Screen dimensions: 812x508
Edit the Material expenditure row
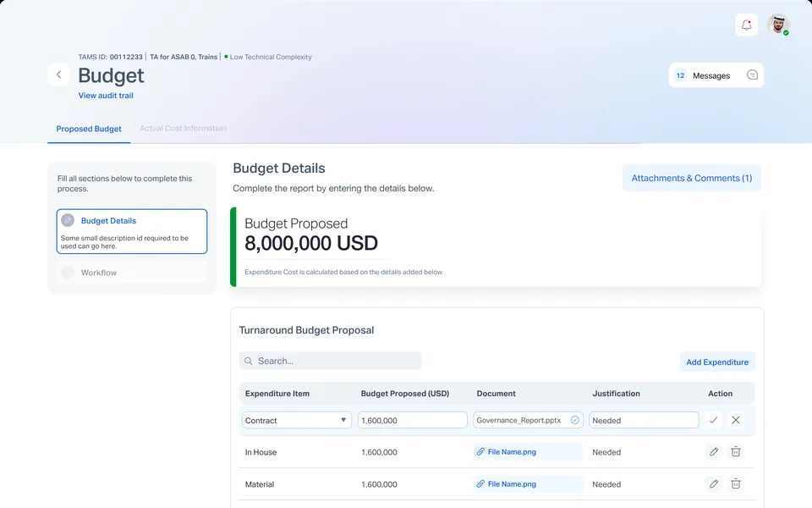point(714,484)
